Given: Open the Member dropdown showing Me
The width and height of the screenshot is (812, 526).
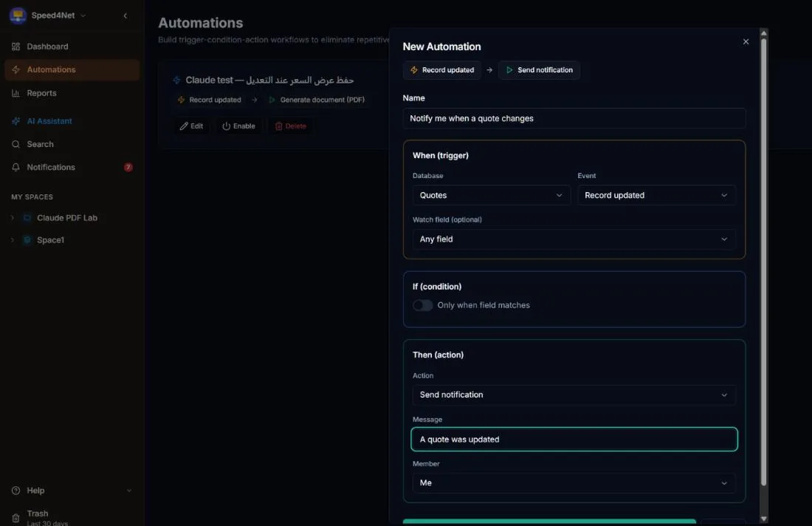Looking at the screenshot, I should (574, 482).
